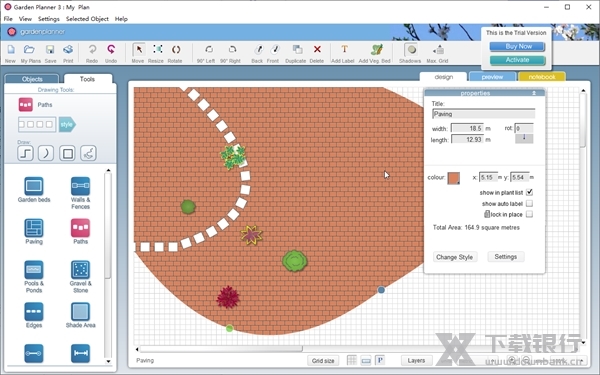Click the Layers button
The width and height of the screenshot is (600, 375).
[x=416, y=360]
